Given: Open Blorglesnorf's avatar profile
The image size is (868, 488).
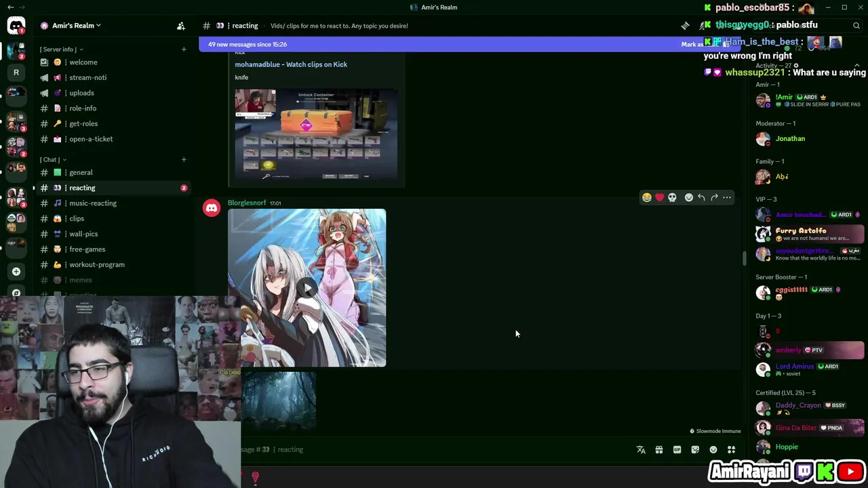Looking at the screenshot, I should point(212,208).
